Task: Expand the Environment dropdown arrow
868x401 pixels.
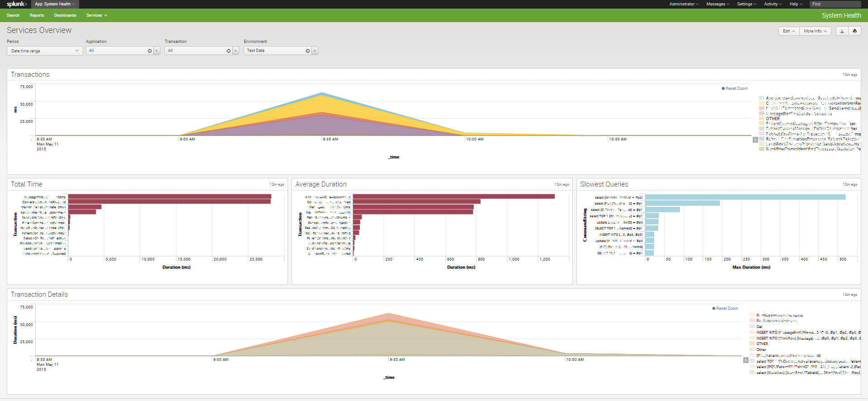Action: (x=315, y=51)
